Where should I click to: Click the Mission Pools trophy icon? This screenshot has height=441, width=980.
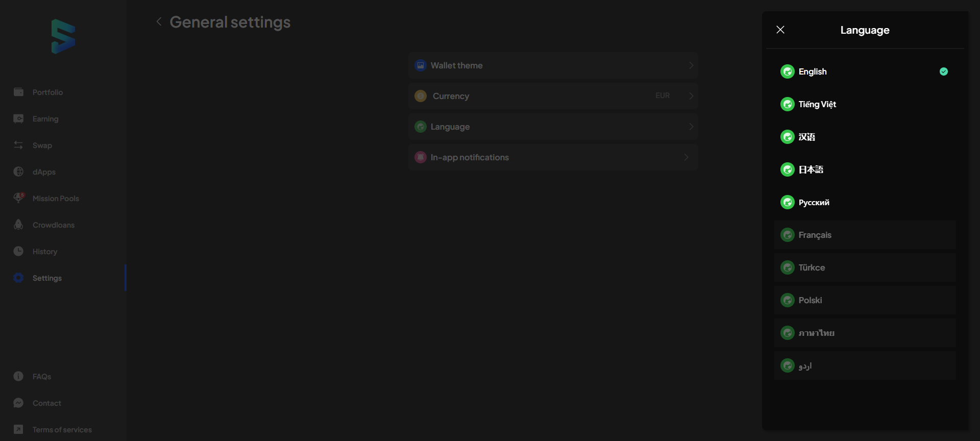(x=18, y=198)
